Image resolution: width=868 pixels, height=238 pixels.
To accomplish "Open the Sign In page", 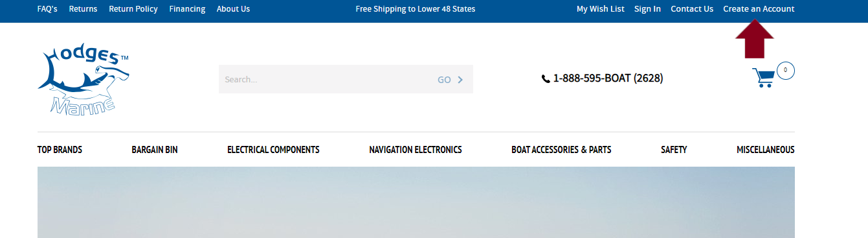I will (647, 9).
